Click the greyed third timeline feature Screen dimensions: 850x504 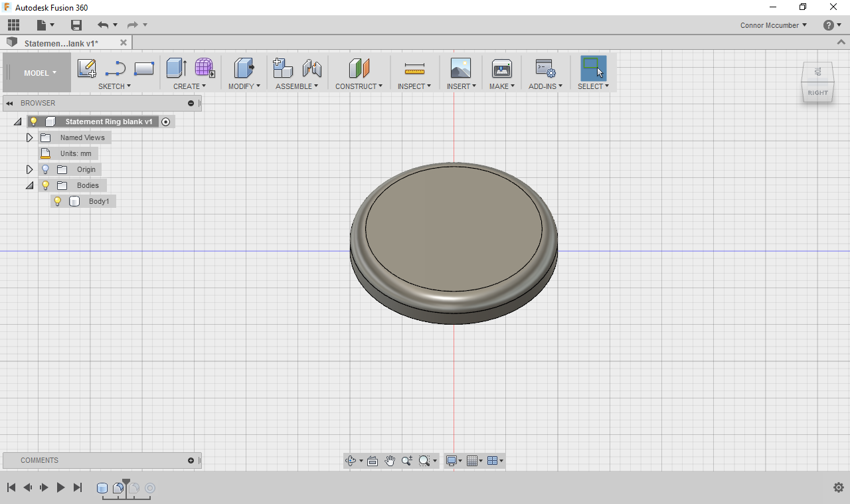(134, 488)
